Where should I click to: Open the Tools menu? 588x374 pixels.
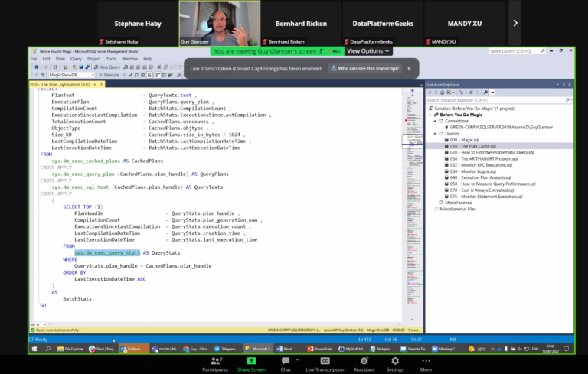point(111,58)
